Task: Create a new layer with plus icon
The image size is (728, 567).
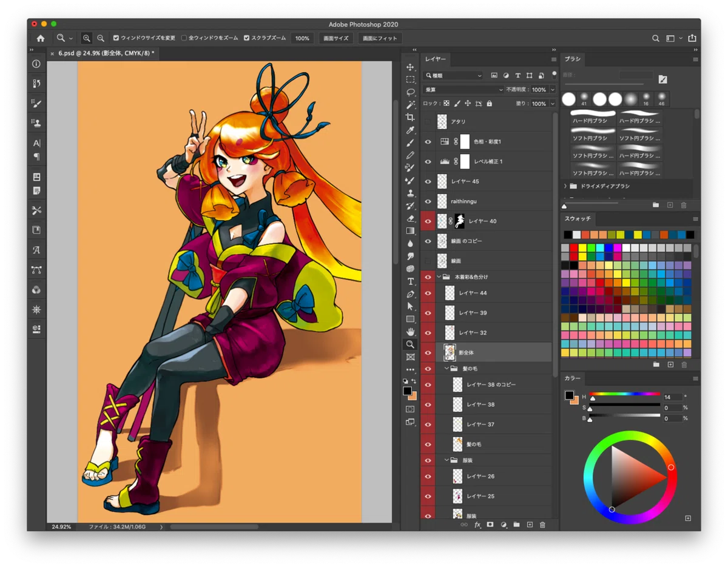Action: [x=530, y=525]
